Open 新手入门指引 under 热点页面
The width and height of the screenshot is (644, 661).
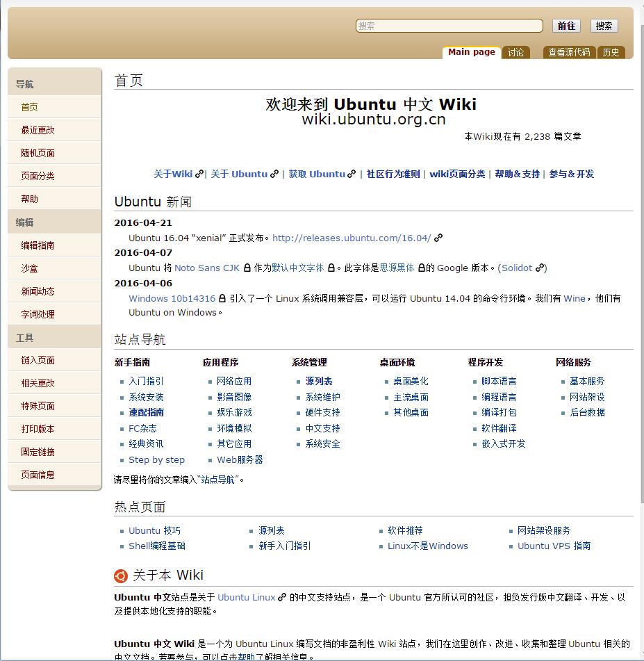[x=285, y=546]
